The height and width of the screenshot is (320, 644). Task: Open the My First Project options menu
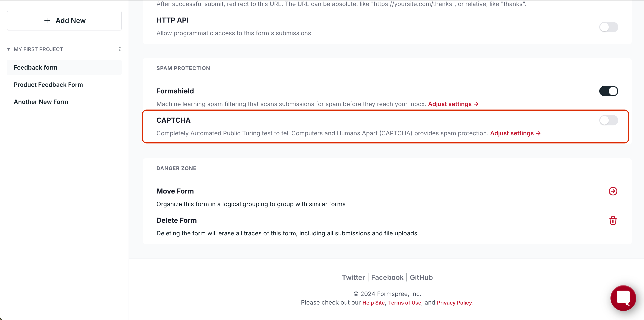tap(120, 49)
